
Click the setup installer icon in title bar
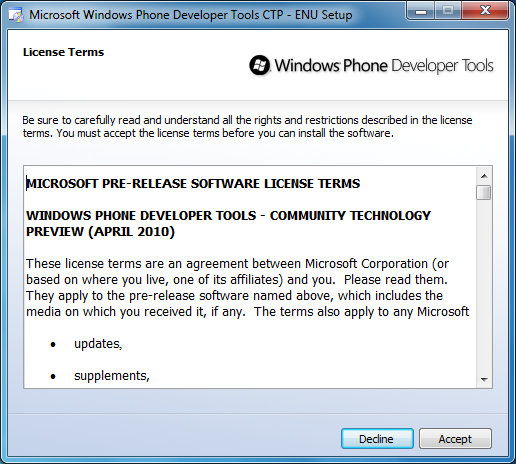point(16,15)
